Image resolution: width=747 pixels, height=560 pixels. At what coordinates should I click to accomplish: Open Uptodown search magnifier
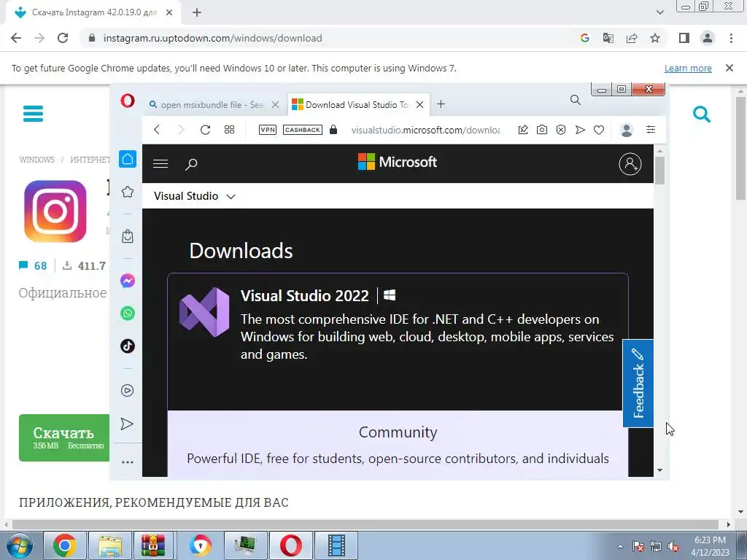702,114
